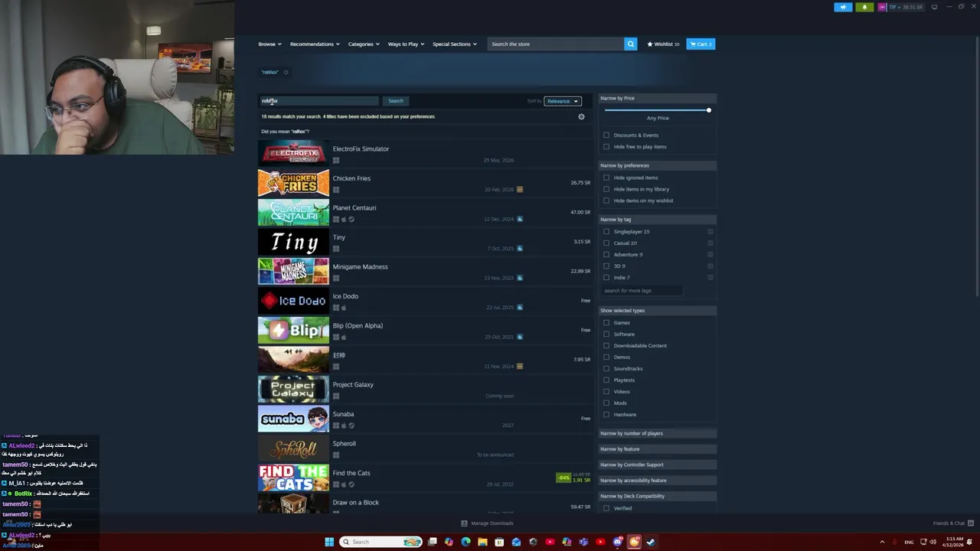Viewport: 980px width, 551px height.
Task: Open Steam announcements megaphone icon
Action: pos(843,7)
